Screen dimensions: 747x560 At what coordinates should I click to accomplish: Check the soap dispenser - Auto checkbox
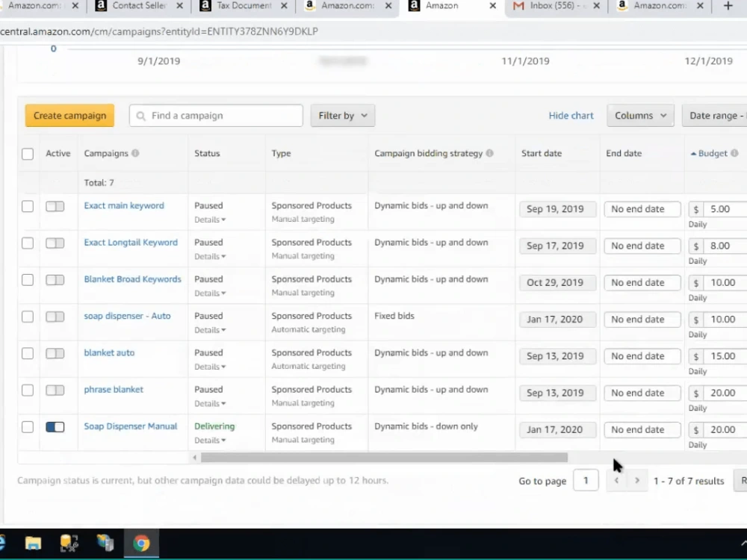(28, 317)
